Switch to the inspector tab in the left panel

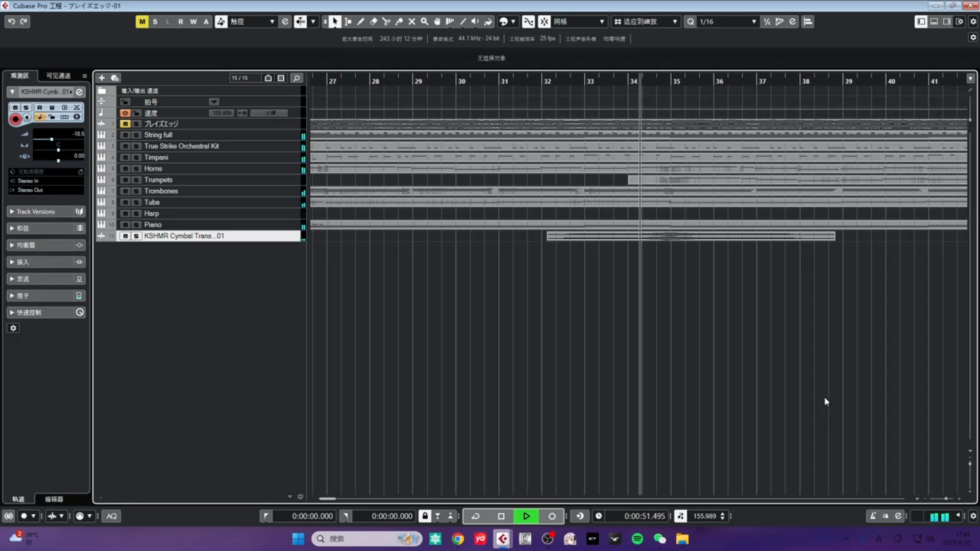point(20,76)
